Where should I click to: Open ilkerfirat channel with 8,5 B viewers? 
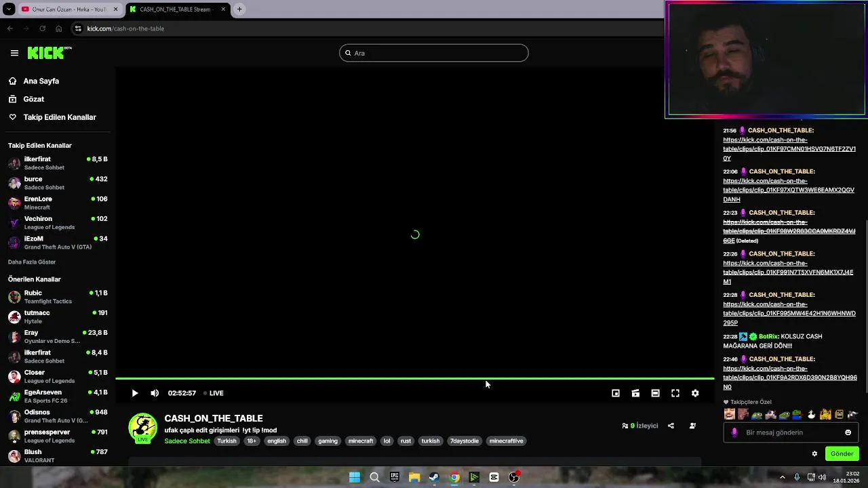[x=58, y=163]
